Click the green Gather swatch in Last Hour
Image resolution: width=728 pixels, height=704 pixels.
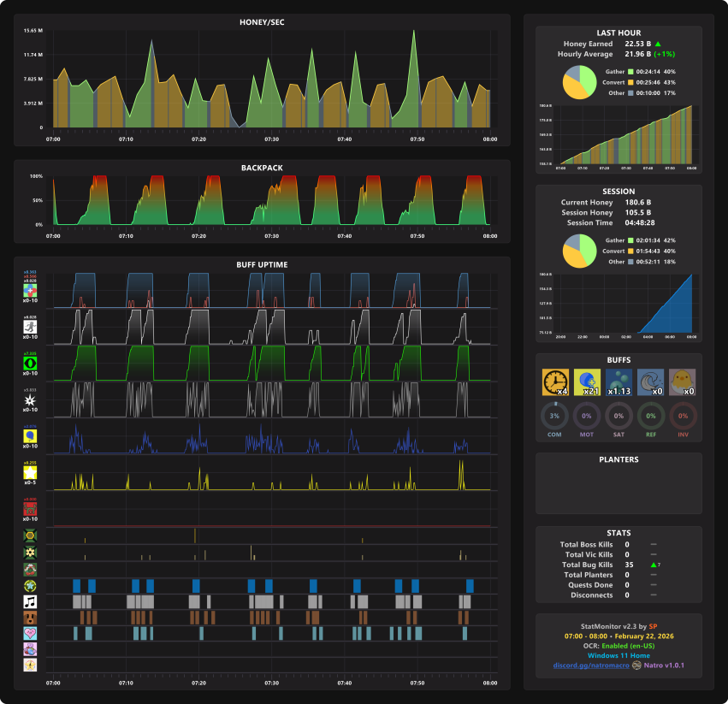pyautogui.click(x=630, y=72)
